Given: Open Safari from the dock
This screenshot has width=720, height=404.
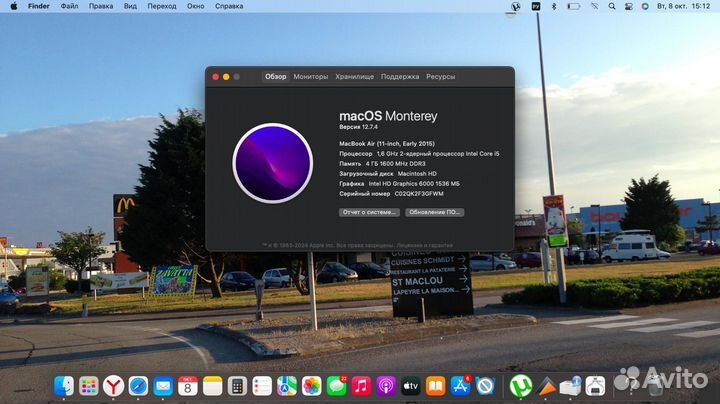Looking at the screenshot, I should tap(138, 386).
